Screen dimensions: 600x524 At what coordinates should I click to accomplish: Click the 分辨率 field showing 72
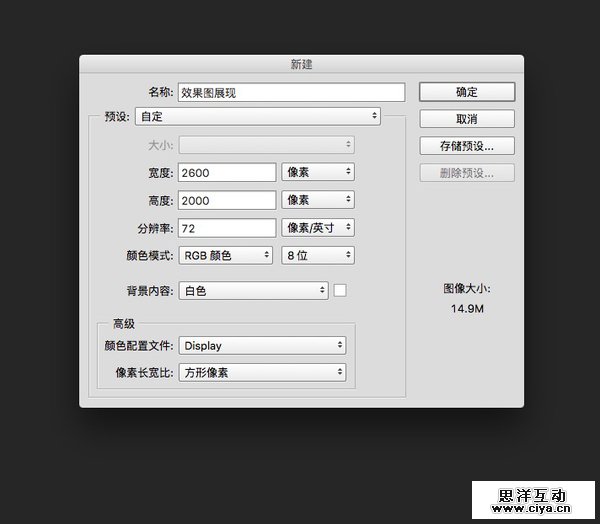[227, 228]
